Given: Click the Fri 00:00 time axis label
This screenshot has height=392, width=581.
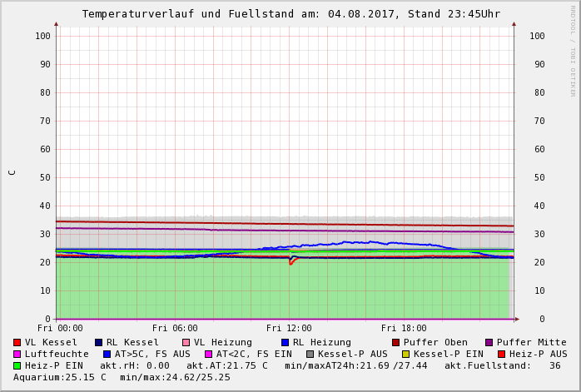Looking at the screenshot, I should [60, 328].
